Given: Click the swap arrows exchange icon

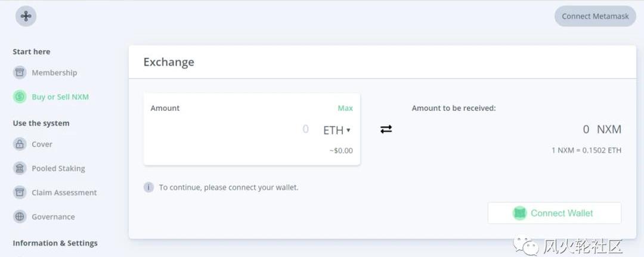Looking at the screenshot, I should tap(386, 129).
